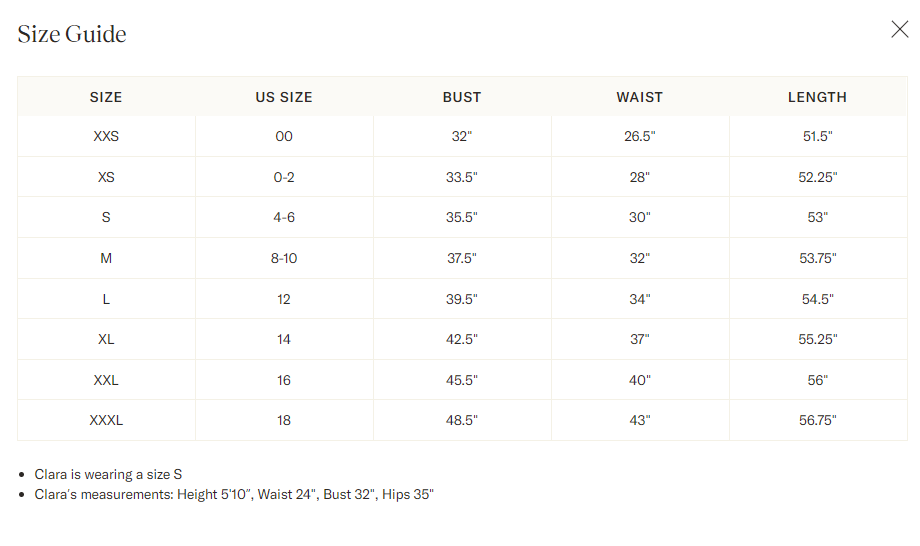Click the XS size cell
920x546 pixels.
(x=106, y=177)
